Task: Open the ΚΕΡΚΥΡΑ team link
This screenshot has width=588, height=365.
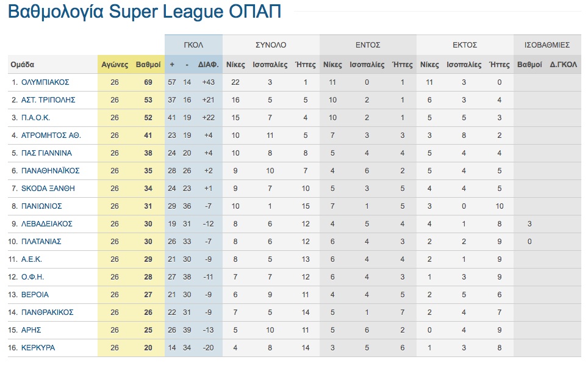Action: click(38, 348)
